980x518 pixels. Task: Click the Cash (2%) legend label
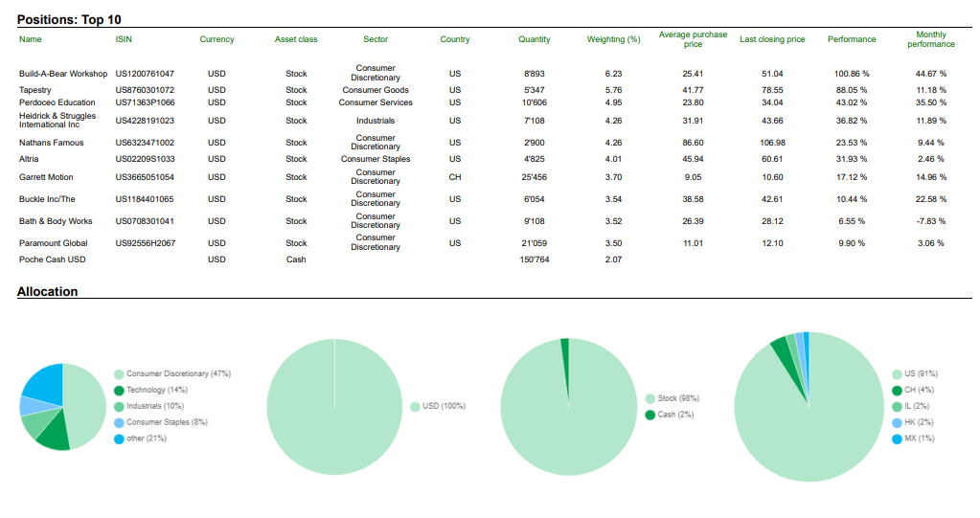(x=675, y=415)
